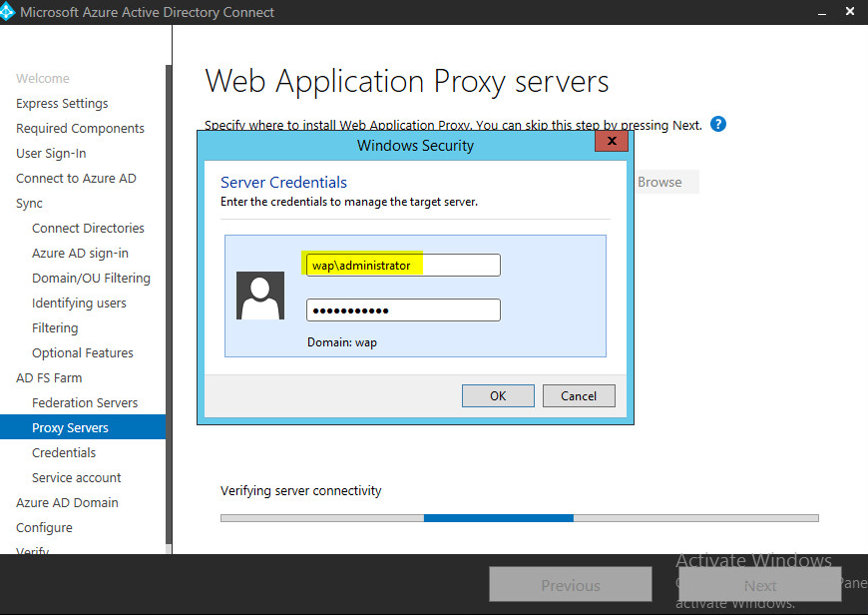Screen dimensions: 868x615
Task: Click the Browse button behind dialog
Action: [659, 182]
